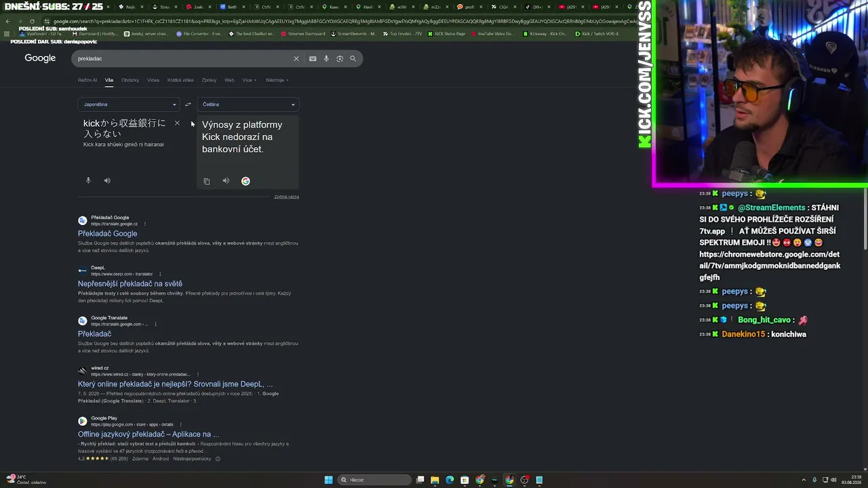Click the Google search input field

point(183,58)
